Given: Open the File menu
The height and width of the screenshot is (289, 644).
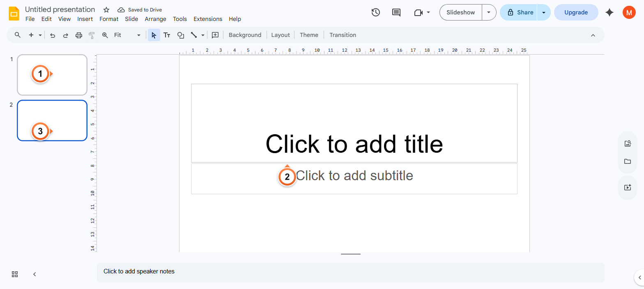Looking at the screenshot, I should 30,19.
